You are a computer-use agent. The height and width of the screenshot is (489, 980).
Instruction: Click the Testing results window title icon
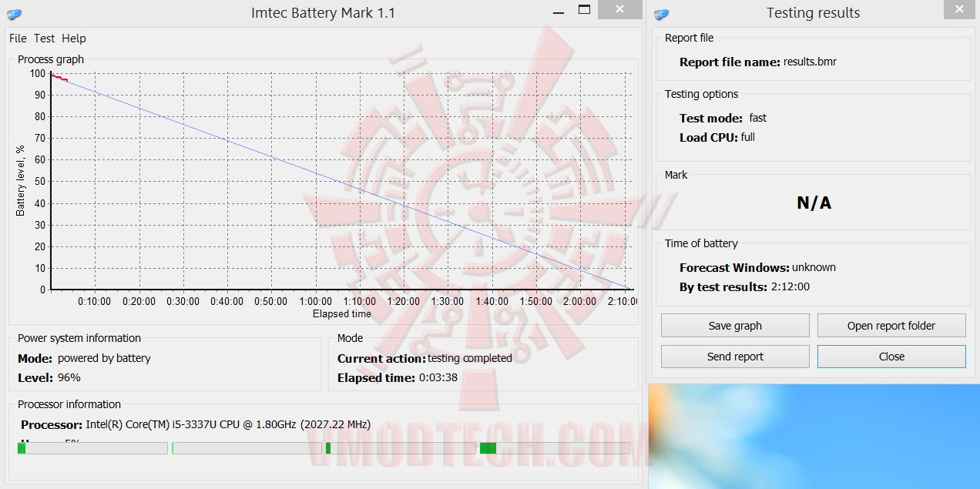coord(661,14)
